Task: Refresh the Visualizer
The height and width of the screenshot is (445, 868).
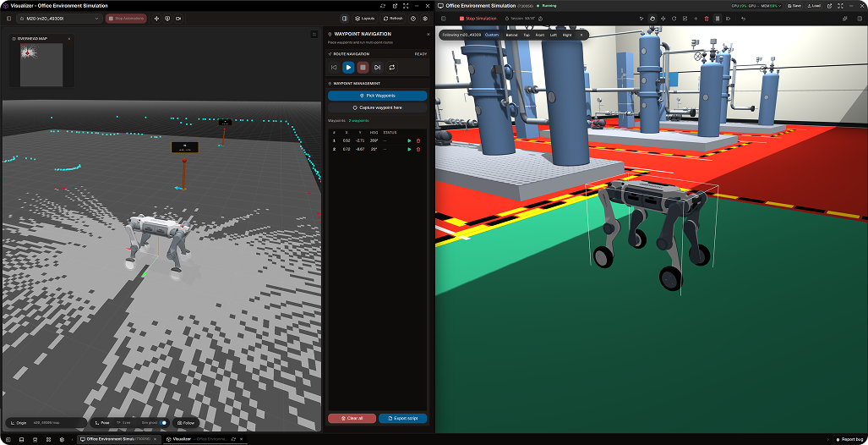Action: pyautogui.click(x=394, y=19)
